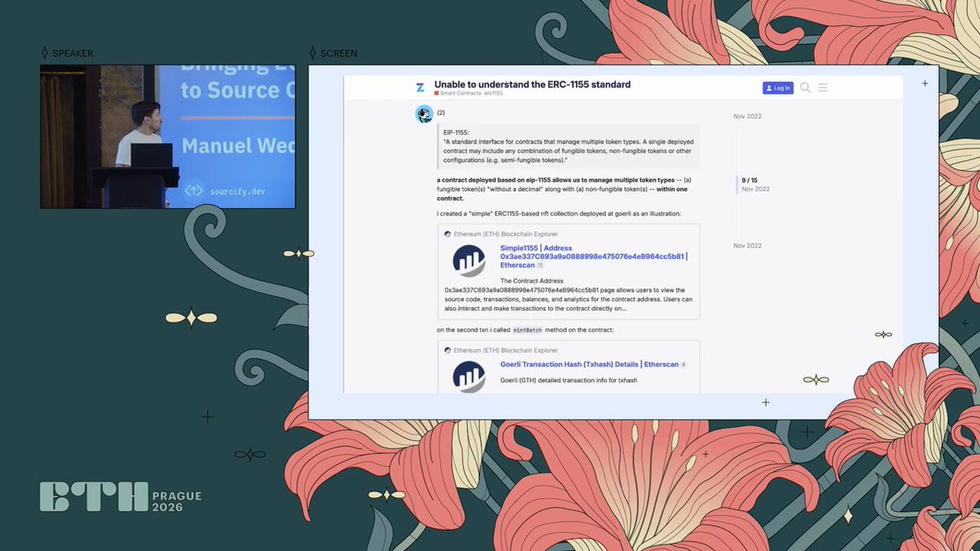
Task: Click the bottom Nov 2022 timeline date
Action: click(747, 246)
